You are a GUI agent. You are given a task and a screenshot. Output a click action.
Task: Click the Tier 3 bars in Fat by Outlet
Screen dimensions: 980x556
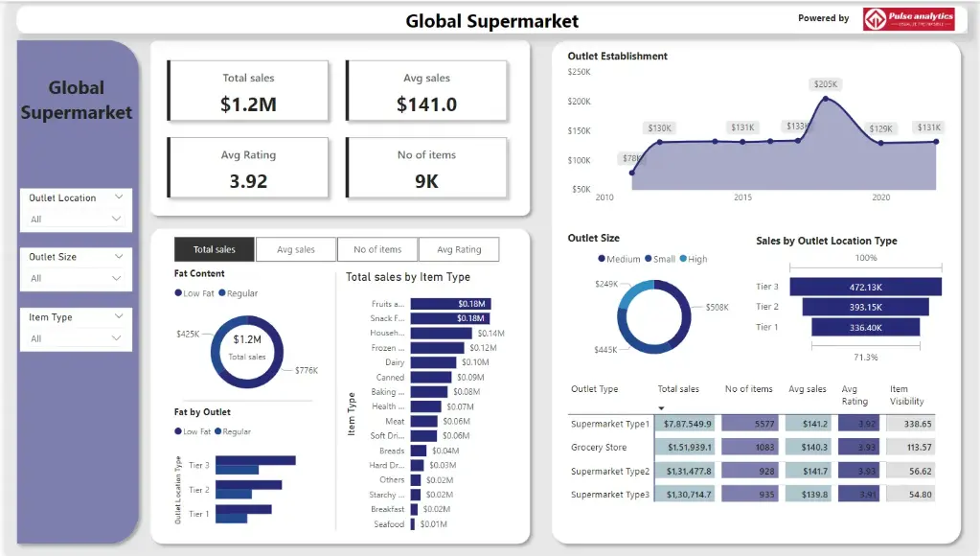tap(255, 465)
